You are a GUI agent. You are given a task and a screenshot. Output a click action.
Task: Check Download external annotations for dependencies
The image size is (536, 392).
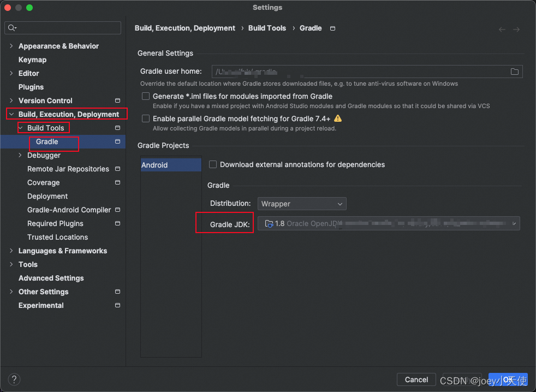pyautogui.click(x=213, y=164)
